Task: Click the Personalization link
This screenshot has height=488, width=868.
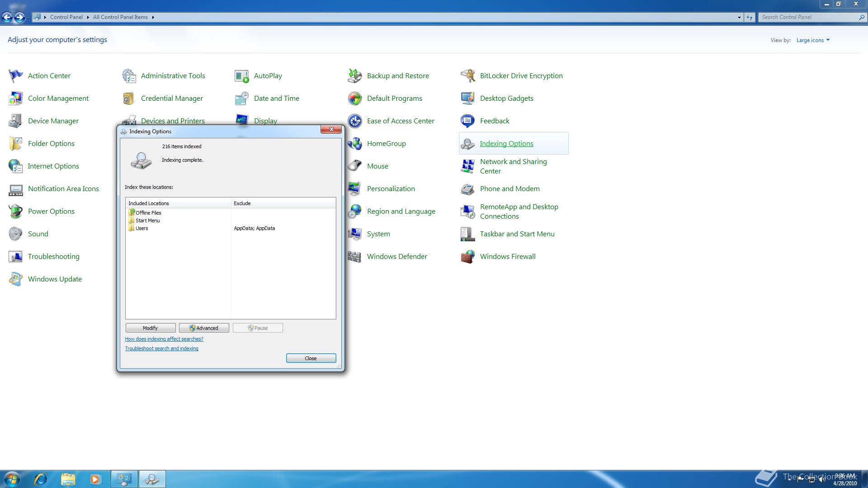Action: (391, 189)
